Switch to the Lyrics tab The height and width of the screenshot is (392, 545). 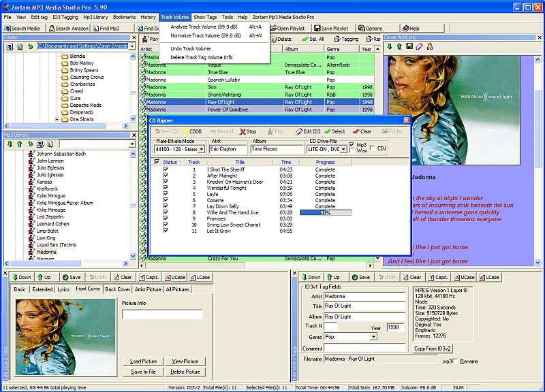coord(63,289)
